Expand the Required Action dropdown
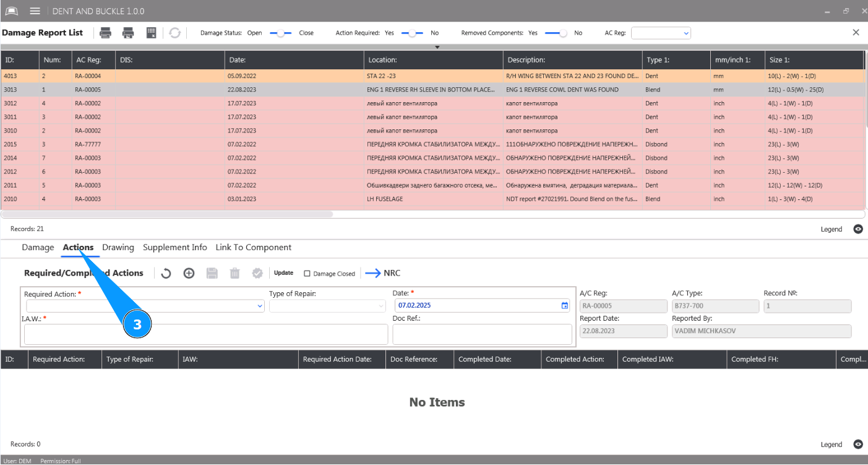Viewport: 868px width, 465px height. pyautogui.click(x=260, y=306)
